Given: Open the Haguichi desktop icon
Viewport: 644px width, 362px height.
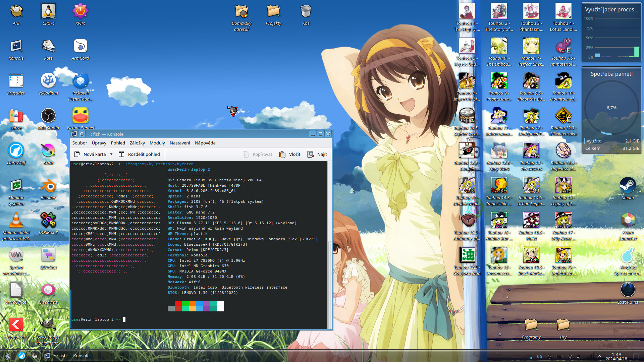Looking at the screenshot, I should click(16, 328).
